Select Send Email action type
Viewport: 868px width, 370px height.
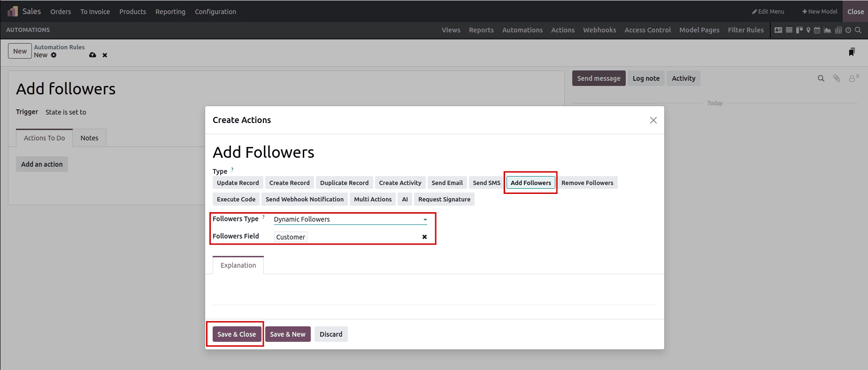pyautogui.click(x=447, y=183)
